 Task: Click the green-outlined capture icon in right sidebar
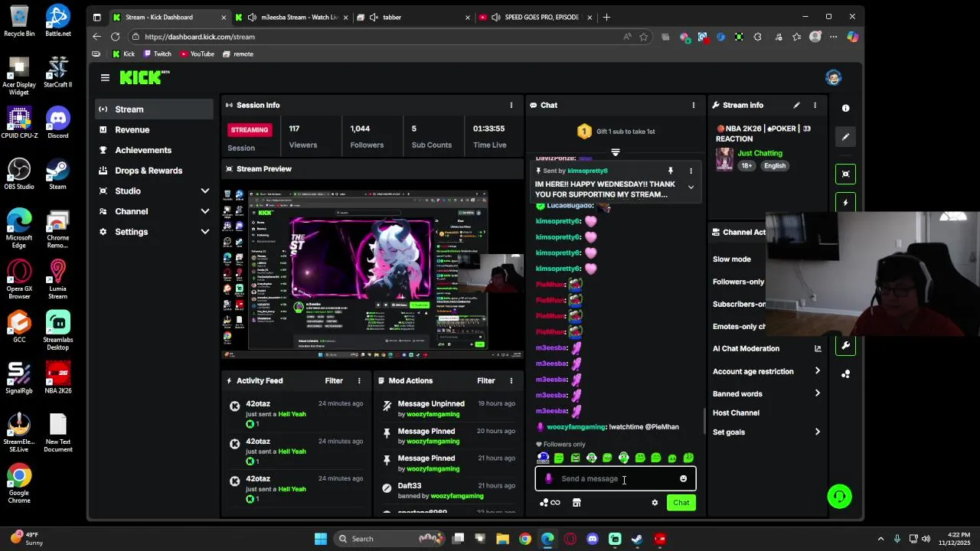click(845, 174)
